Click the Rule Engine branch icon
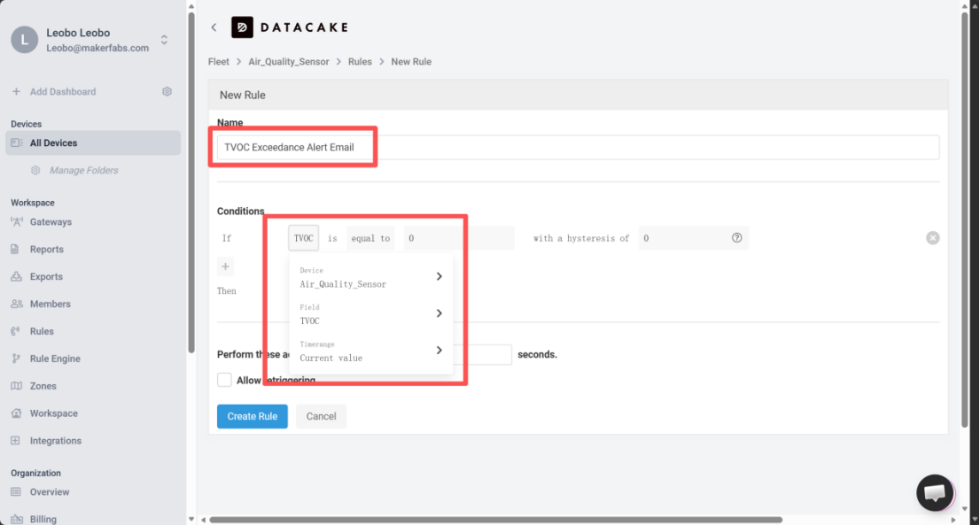This screenshot has width=980, height=525. pyautogui.click(x=16, y=359)
